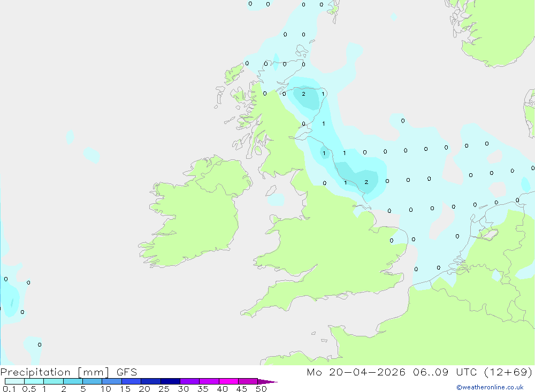Click the over-50 arrow tip of legend

[x=267, y=382]
